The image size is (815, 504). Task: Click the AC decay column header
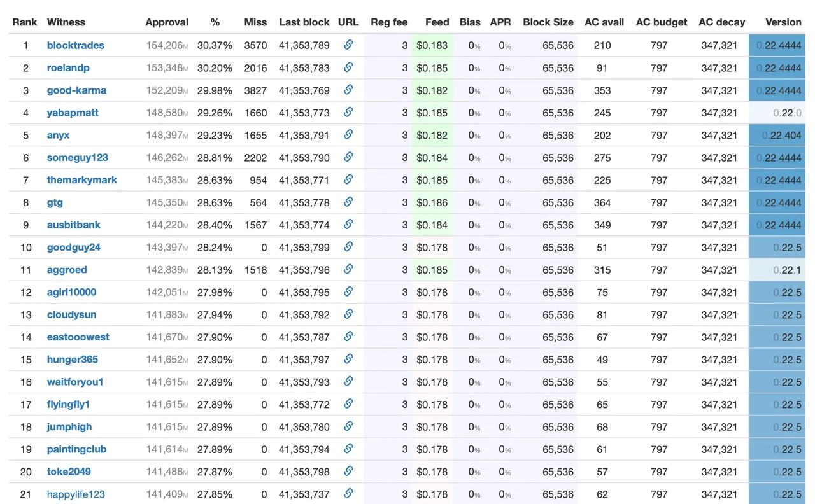721,22
